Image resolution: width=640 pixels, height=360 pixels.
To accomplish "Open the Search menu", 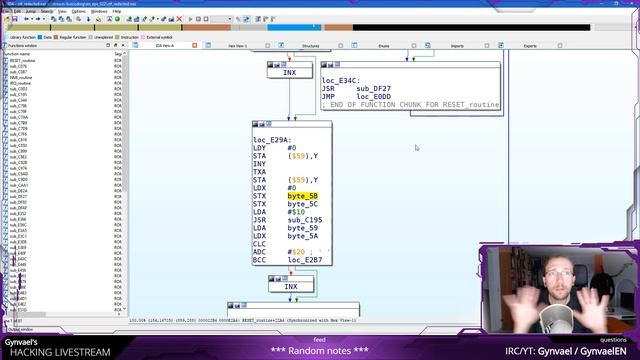I will pos(47,11).
